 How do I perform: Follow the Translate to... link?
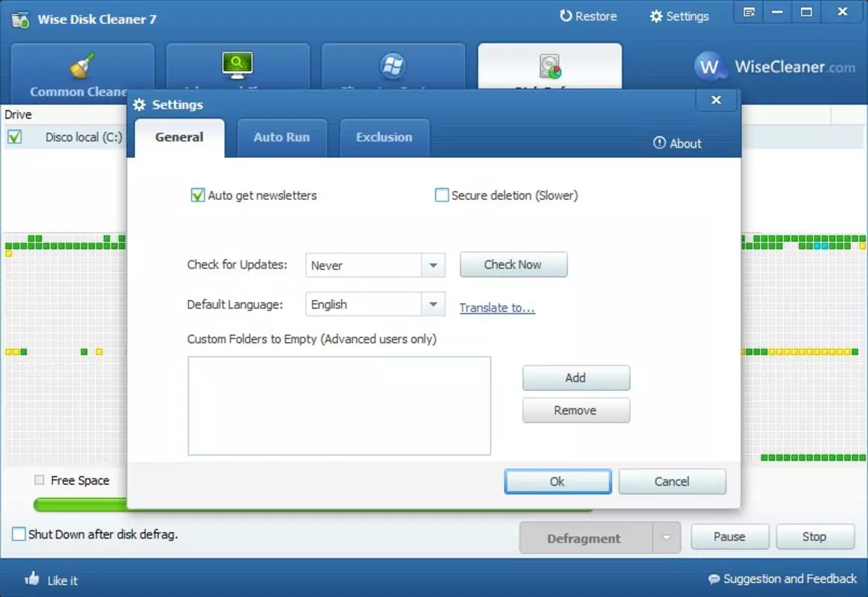click(497, 307)
